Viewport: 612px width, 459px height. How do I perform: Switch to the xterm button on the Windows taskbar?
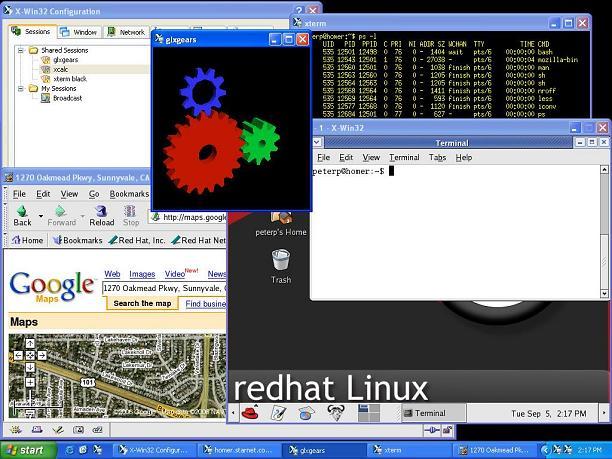coord(410,450)
